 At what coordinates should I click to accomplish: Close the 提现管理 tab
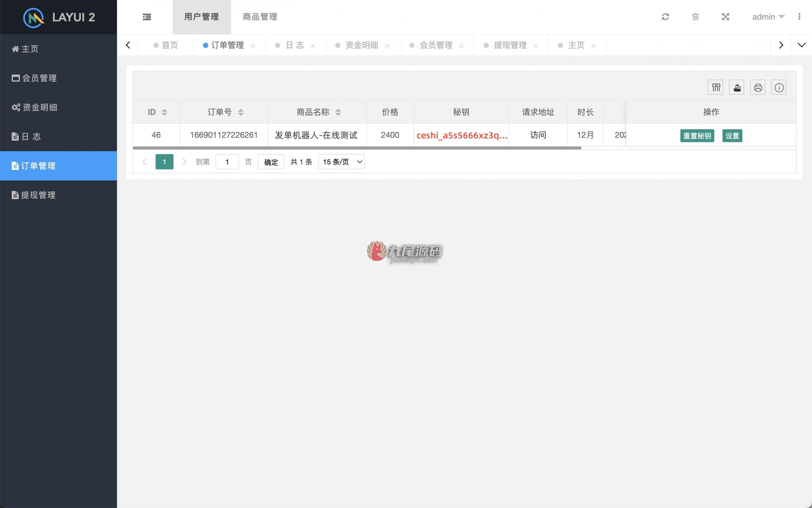tap(536, 46)
